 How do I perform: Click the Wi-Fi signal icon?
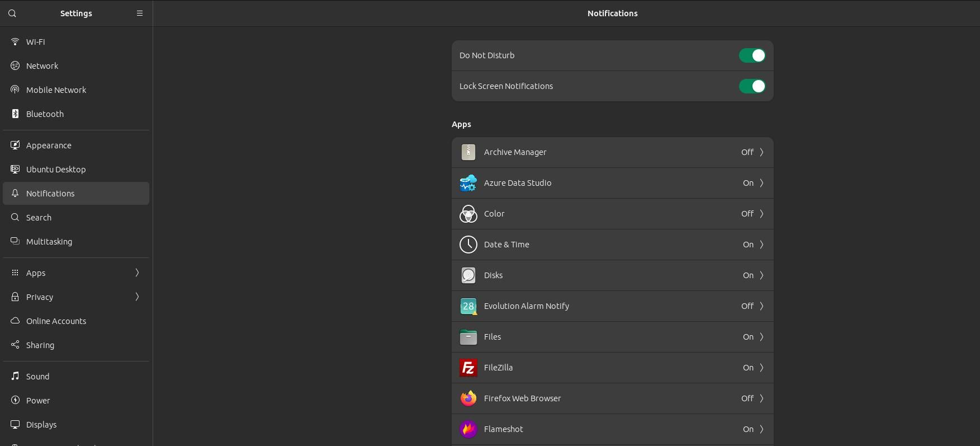pos(15,42)
